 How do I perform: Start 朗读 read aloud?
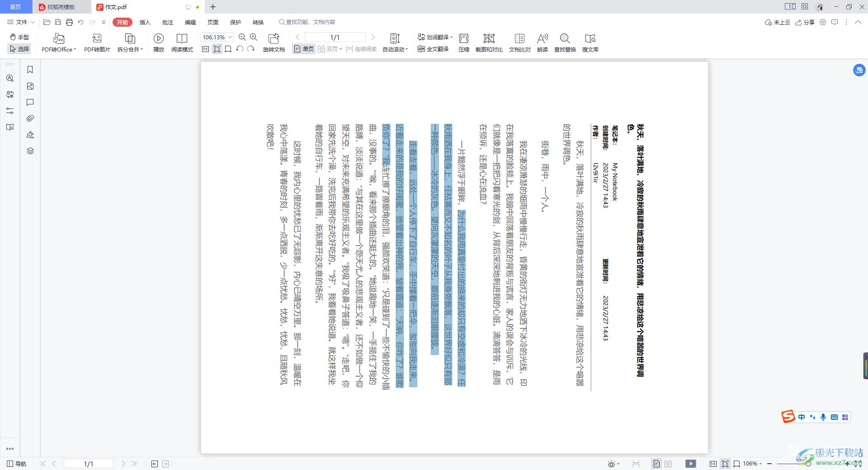point(542,38)
